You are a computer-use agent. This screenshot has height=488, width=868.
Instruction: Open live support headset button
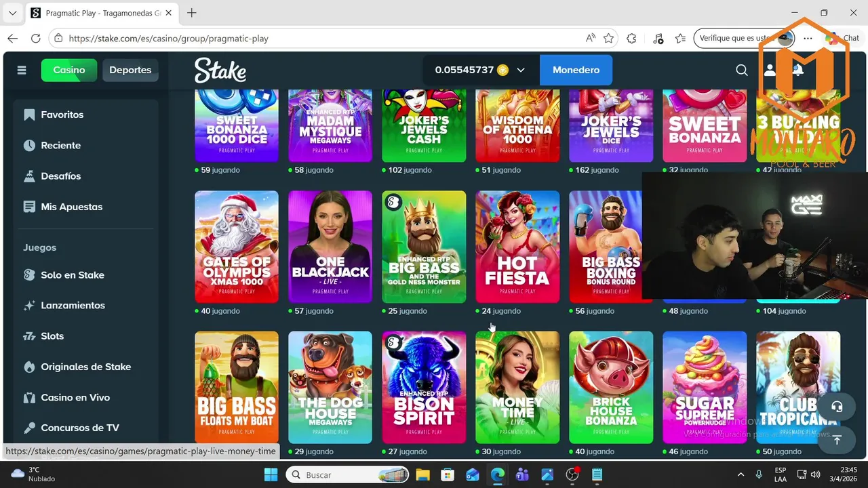(x=837, y=407)
